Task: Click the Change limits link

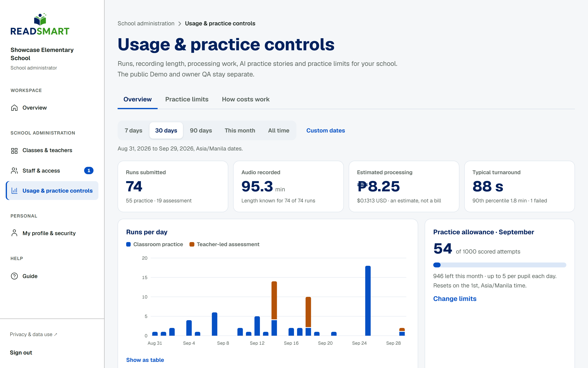Action: pos(455,299)
